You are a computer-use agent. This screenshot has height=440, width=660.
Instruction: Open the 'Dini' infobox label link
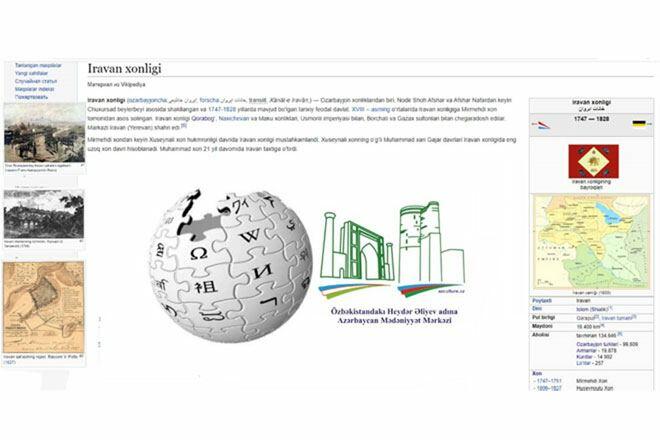[x=537, y=309]
